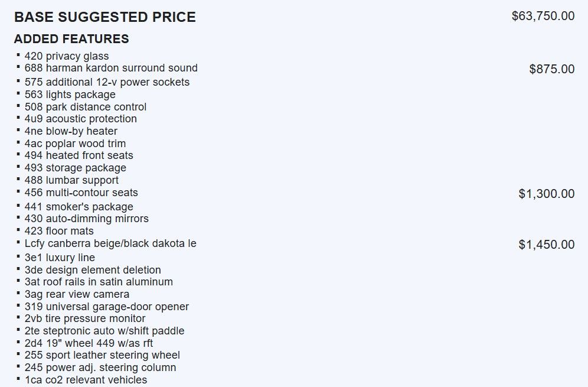Image resolution: width=588 pixels, height=387 pixels.
Task: Select the 3ag rear view camera line
Action: [77, 294]
